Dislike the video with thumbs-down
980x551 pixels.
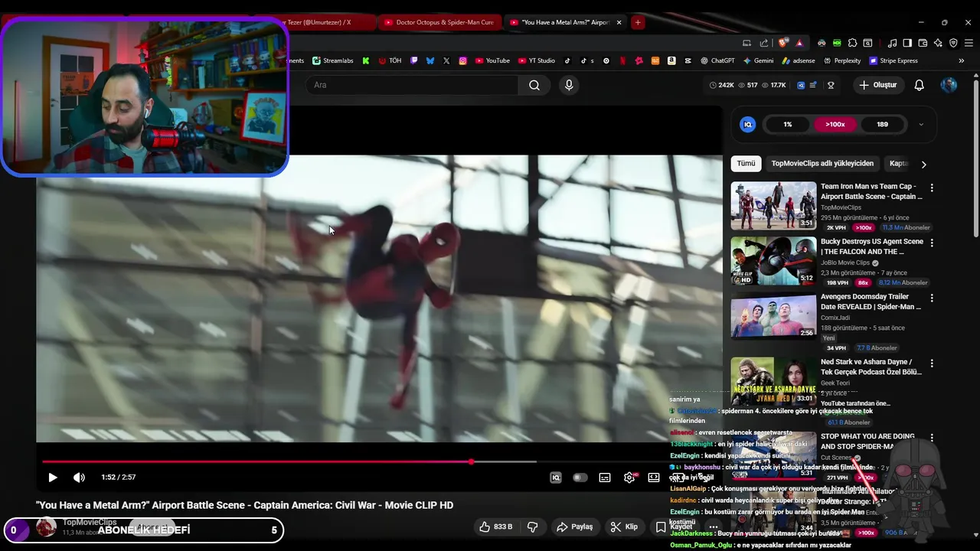point(532,527)
